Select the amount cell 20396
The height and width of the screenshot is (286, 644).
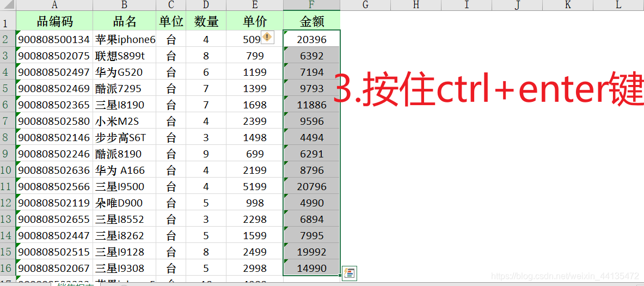tap(312, 39)
